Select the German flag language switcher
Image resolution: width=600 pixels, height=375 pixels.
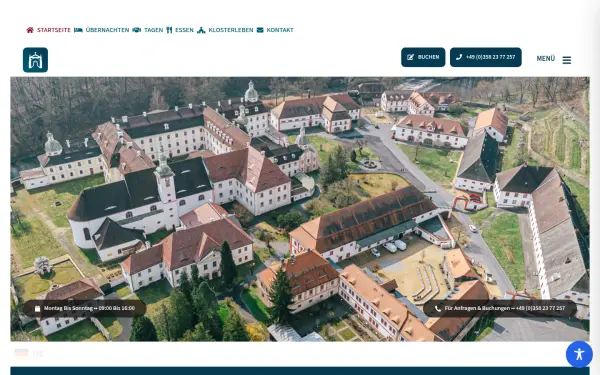[x=29, y=354]
